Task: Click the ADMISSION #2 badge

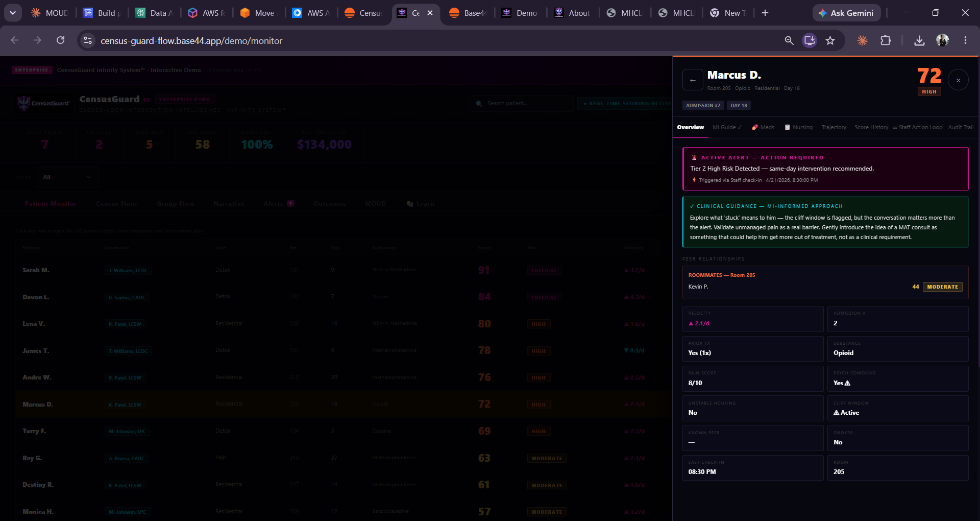Action: (x=703, y=105)
